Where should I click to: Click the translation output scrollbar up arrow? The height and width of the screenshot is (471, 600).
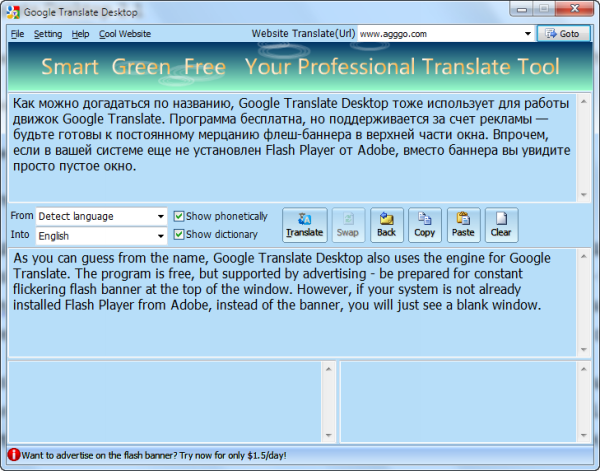point(584,256)
